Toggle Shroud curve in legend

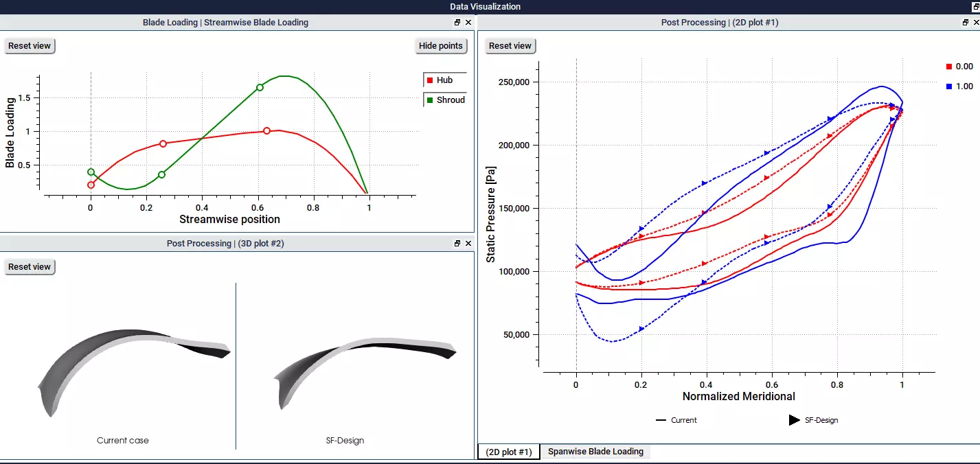click(x=444, y=100)
